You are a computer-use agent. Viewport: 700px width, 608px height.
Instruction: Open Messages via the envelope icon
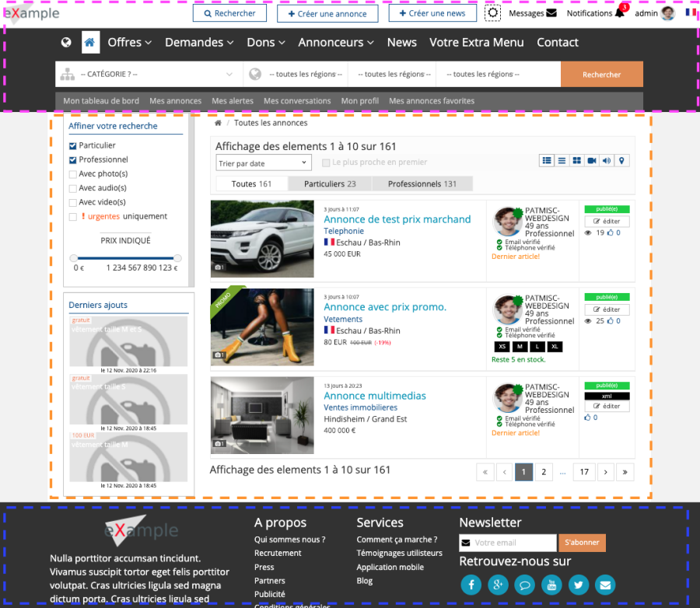551,12
